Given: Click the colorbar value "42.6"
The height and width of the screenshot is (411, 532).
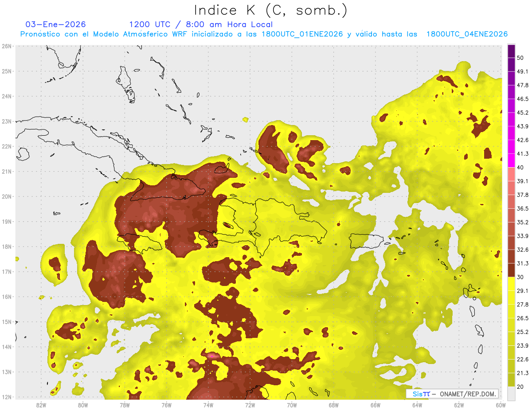Looking at the screenshot, I should click(522, 140).
